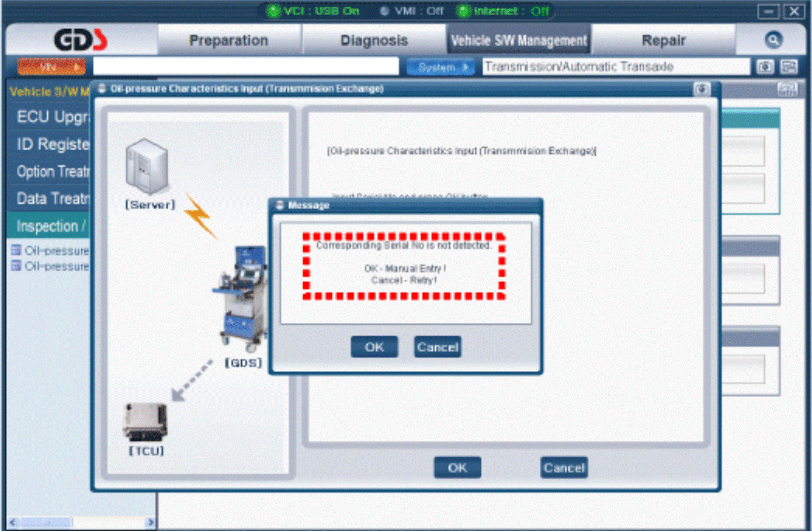Image resolution: width=812 pixels, height=532 pixels.
Task: Open the ID Register sidebar menu
Action: tap(49, 144)
